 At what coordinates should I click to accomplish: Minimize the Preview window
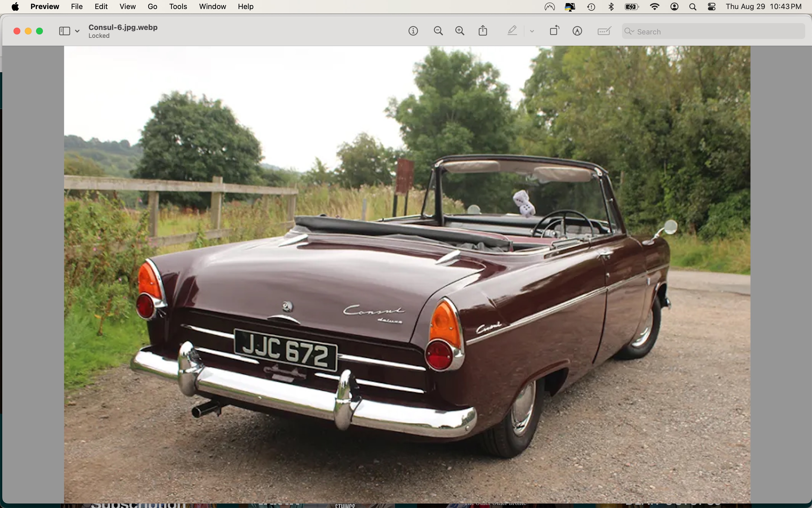click(x=28, y=31)
